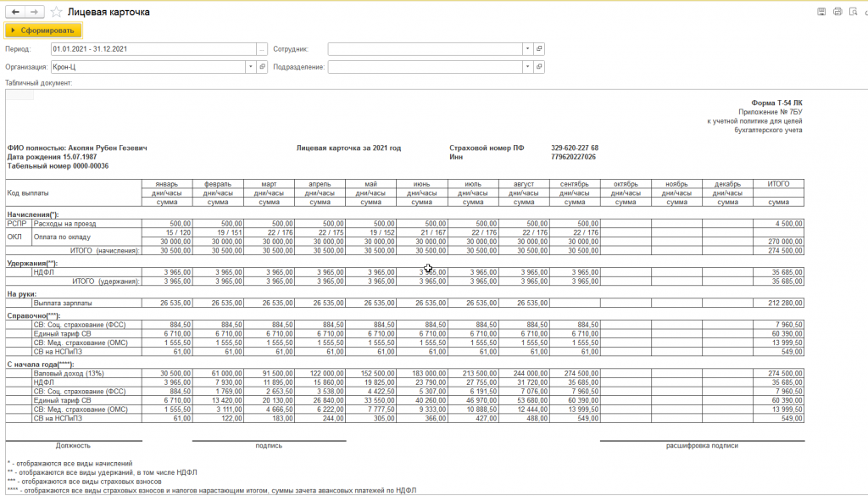
Task: Open the Организация item with open icon
Action: click(263, 67)
